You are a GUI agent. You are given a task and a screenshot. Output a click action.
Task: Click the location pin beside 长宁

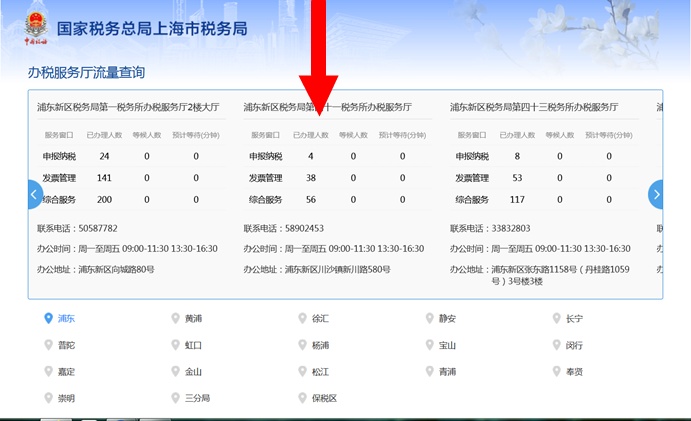(557, 318)
